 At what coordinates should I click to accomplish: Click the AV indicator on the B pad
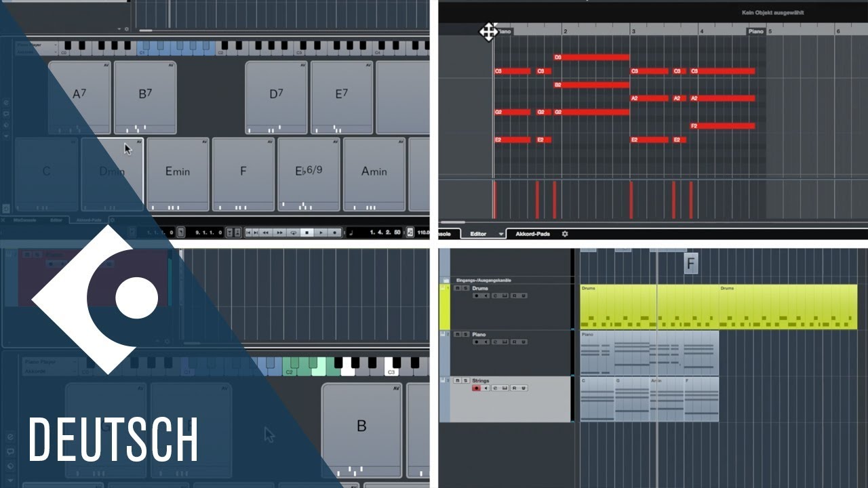[x=396, y=388]
